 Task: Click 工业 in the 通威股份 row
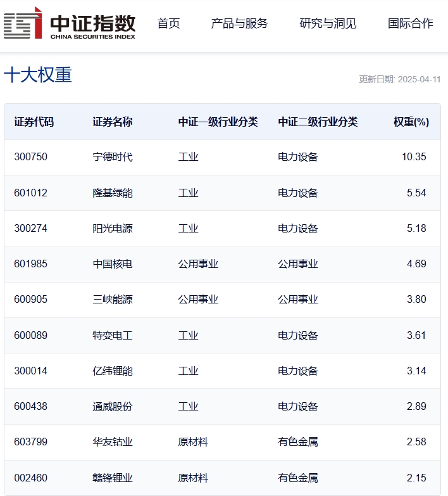189,406
